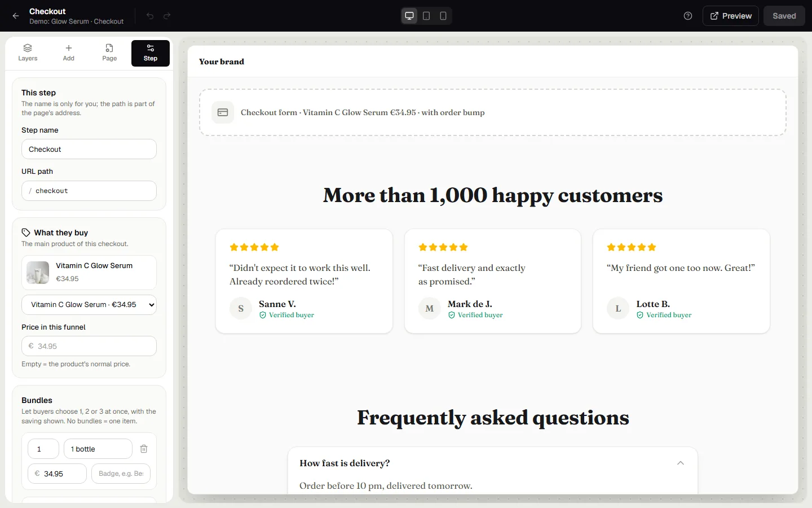Delete the 1 bottle bundle
Screen dimensions: 812x508
click(144, 449)
